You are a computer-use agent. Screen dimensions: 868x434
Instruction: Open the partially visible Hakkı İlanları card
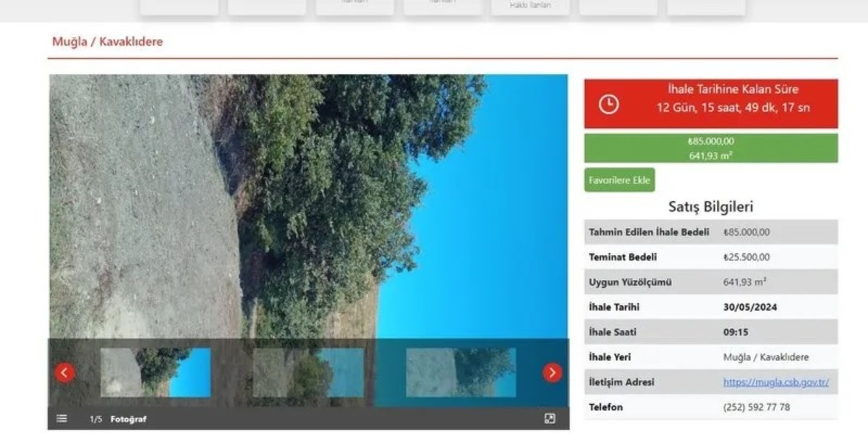[x=530, y=6]
